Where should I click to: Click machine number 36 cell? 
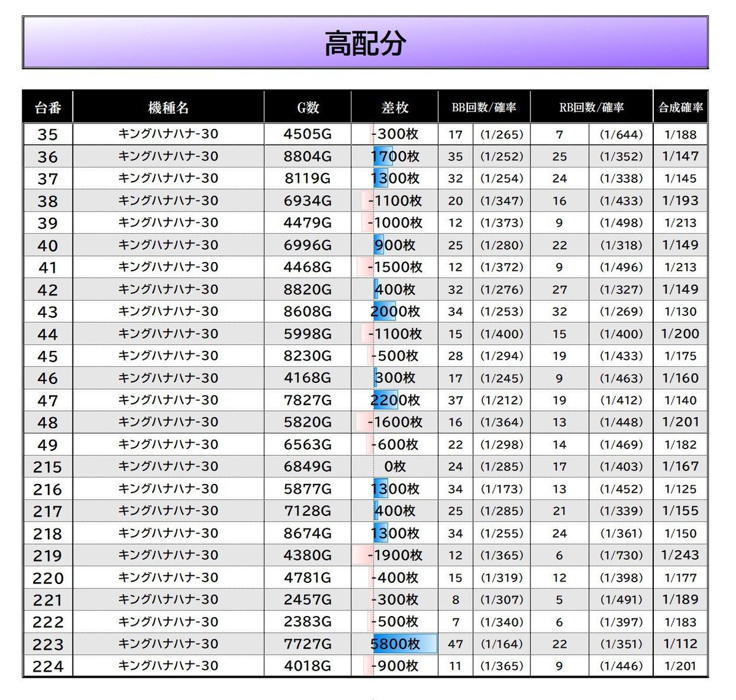[48, 156]
